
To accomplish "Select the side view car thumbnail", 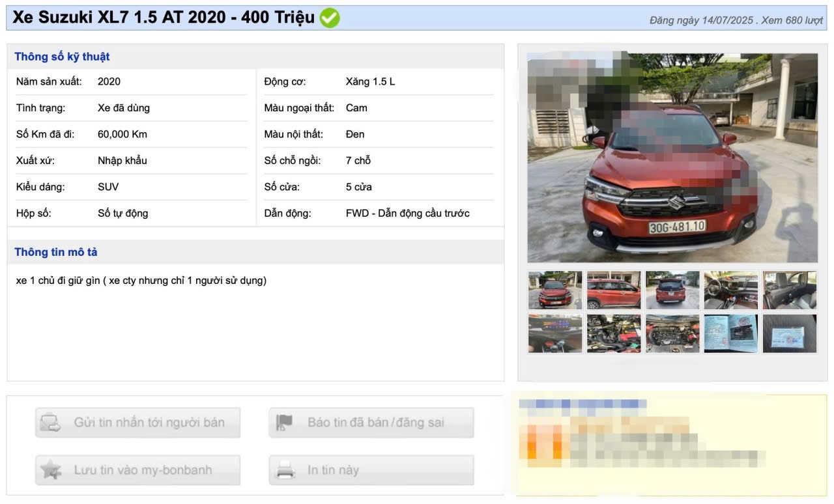I will (614, 290).
